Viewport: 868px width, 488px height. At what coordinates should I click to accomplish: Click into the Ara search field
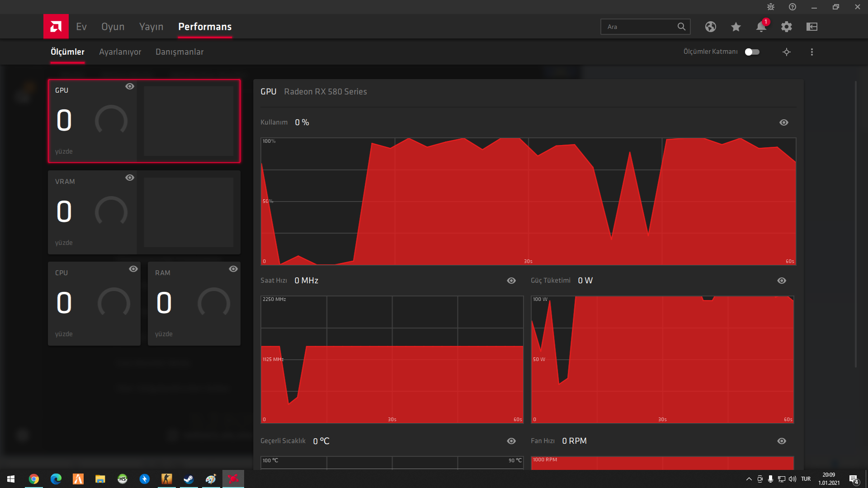pyautogui.click(x=646, y=27)
